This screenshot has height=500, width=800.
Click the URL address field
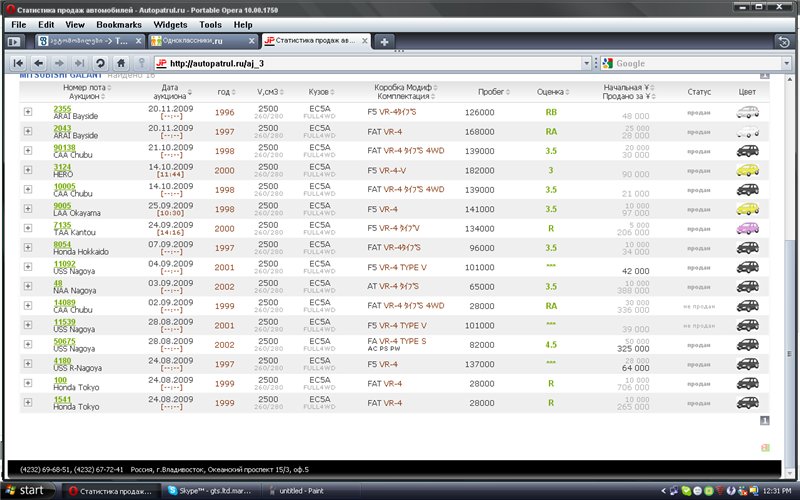(372, 63)
